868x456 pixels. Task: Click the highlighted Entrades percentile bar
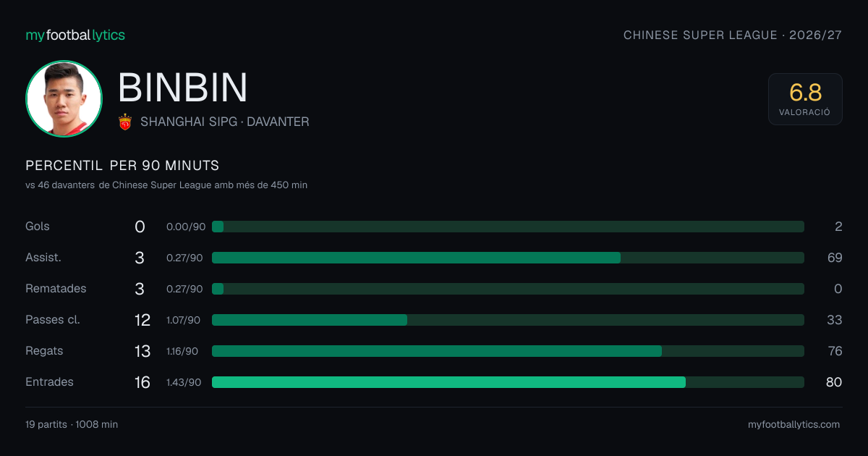(508, 382)
